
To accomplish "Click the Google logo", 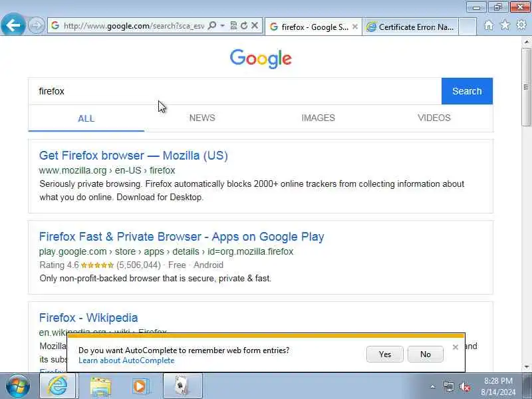I will [261, 59].
